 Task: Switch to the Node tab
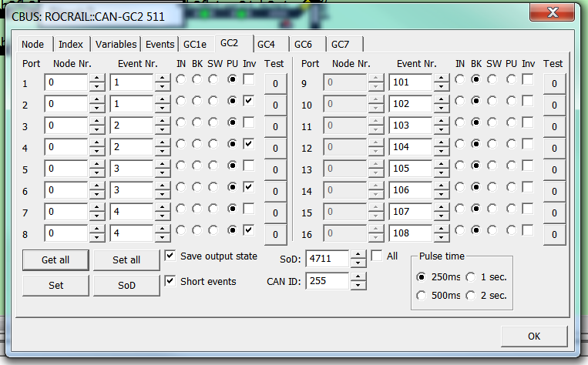pos(32,45)
